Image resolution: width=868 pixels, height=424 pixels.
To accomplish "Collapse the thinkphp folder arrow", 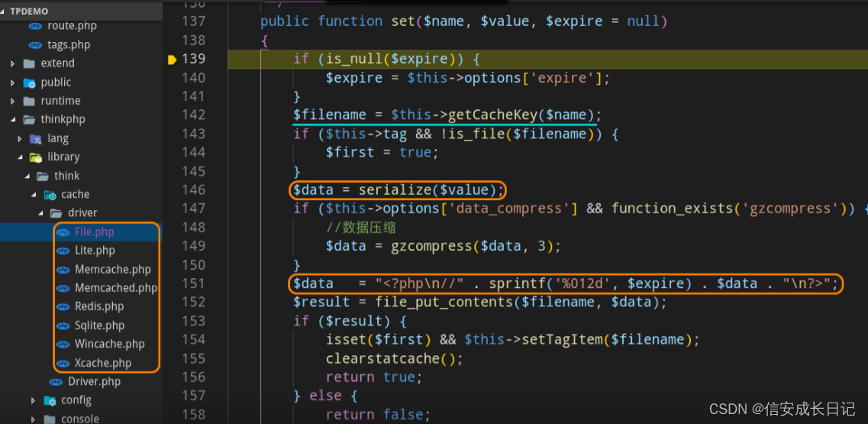I will (x=13, y=119).
